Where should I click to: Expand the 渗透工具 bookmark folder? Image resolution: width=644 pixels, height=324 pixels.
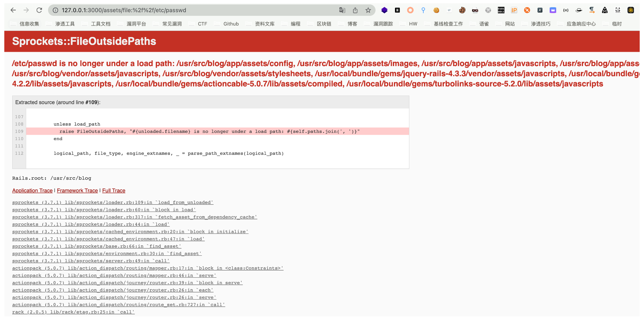point(61,24)
